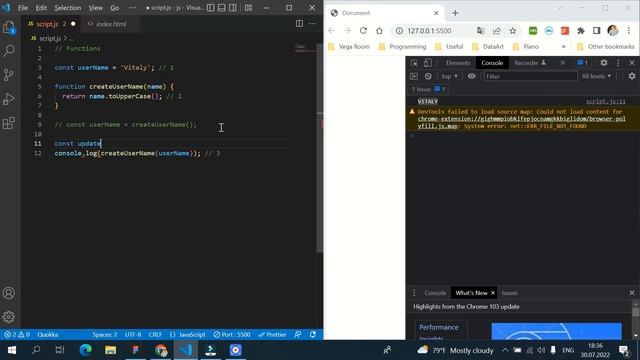
Task: Switch to the Recorder tab in DevTools
Action: point(530,63)
